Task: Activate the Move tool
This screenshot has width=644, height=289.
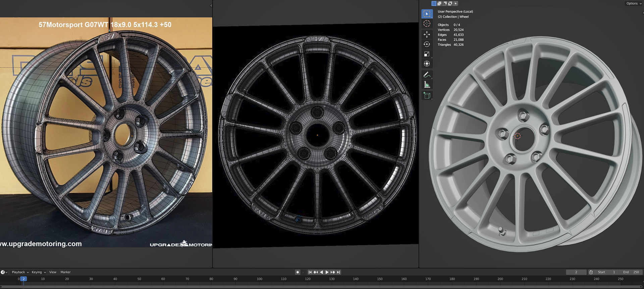Action: pos(427,34)
